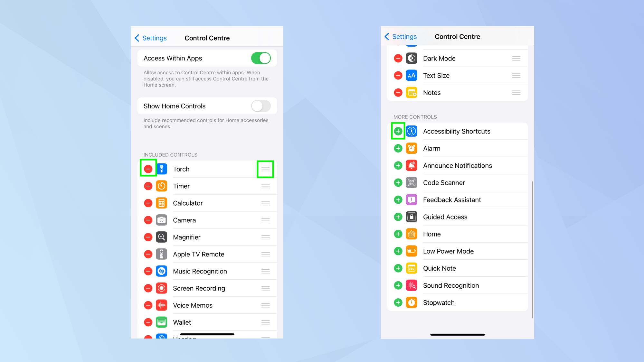
Task: Add Low Power Mode to Control Centre
Action: 397,251
